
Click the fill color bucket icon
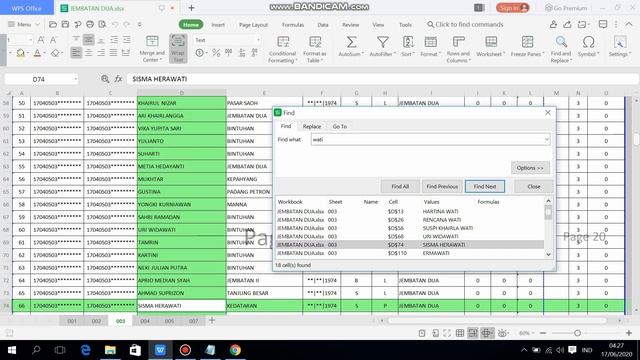coord(20,53)
